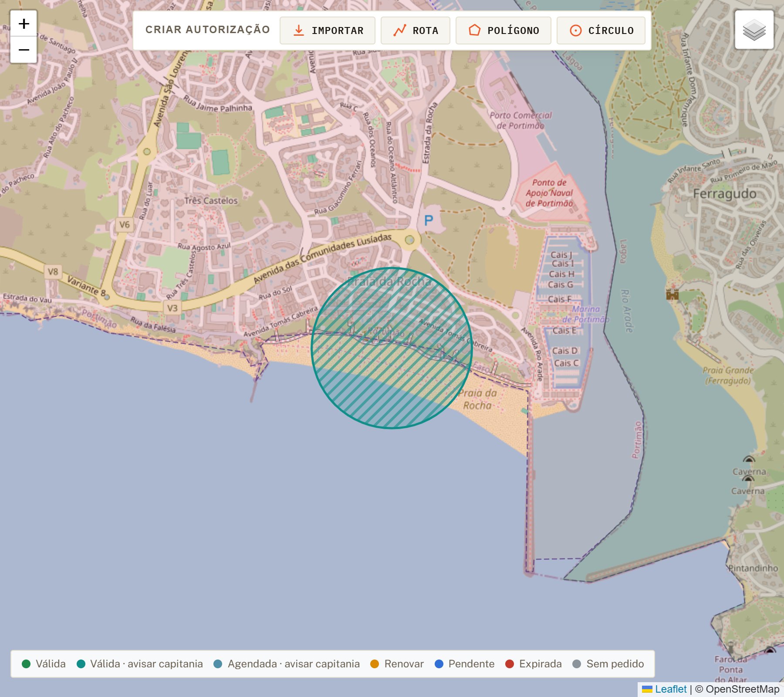Click the V6 road shield
This screenshot has height=697, width=784.
pos(125,225)
